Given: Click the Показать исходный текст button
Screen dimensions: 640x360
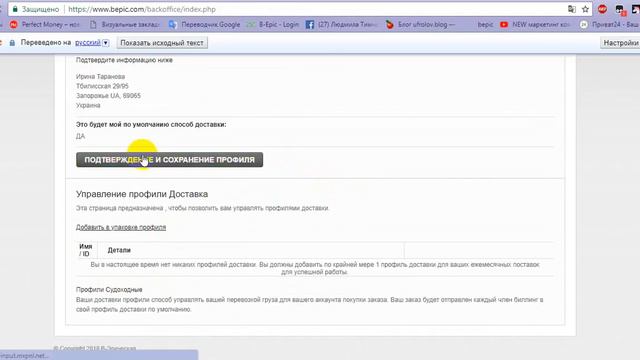Looking at the screenshot, I should point(162,42).
